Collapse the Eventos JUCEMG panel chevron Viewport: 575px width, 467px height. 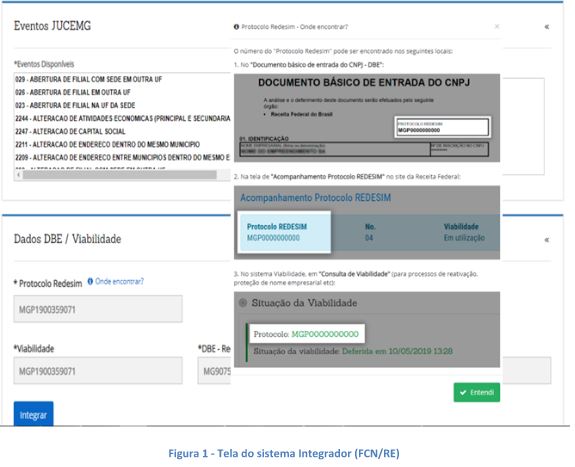pos(546,27)
